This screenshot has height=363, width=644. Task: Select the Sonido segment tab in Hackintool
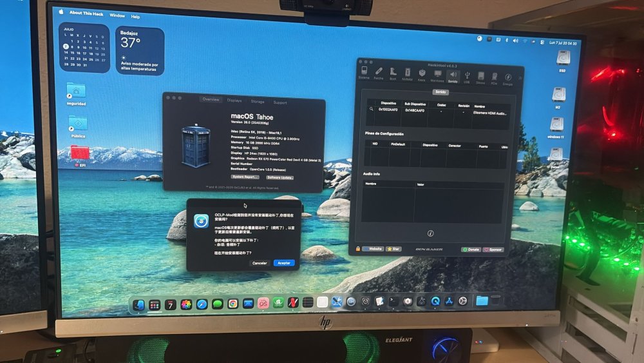[x=440, y=92]
